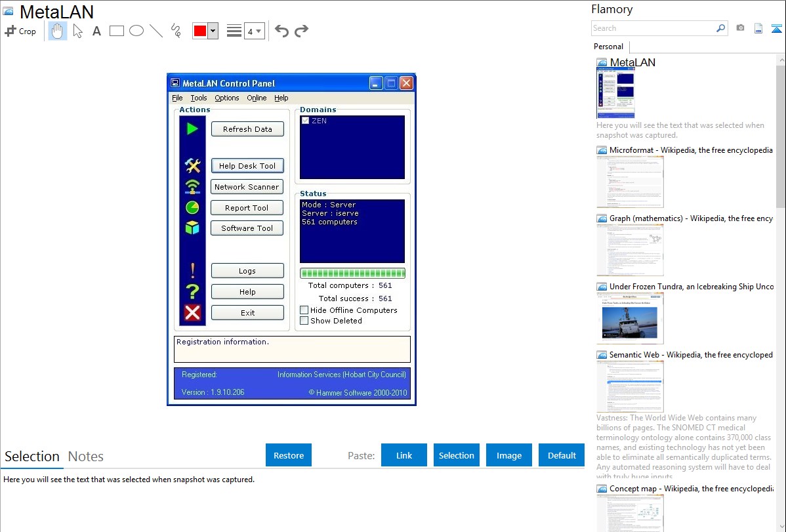
Task: Click the magnifier search icon
Action: click(720, 28)
